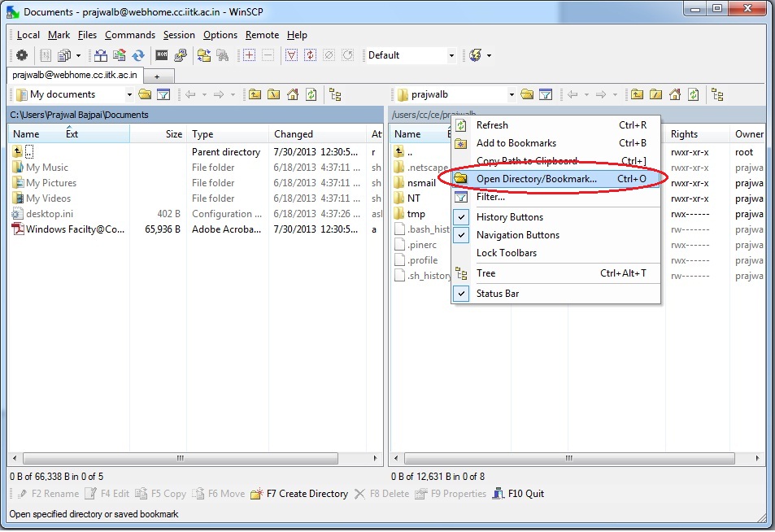
Task: Open Preferences with the gear icon
Action: 22,55
